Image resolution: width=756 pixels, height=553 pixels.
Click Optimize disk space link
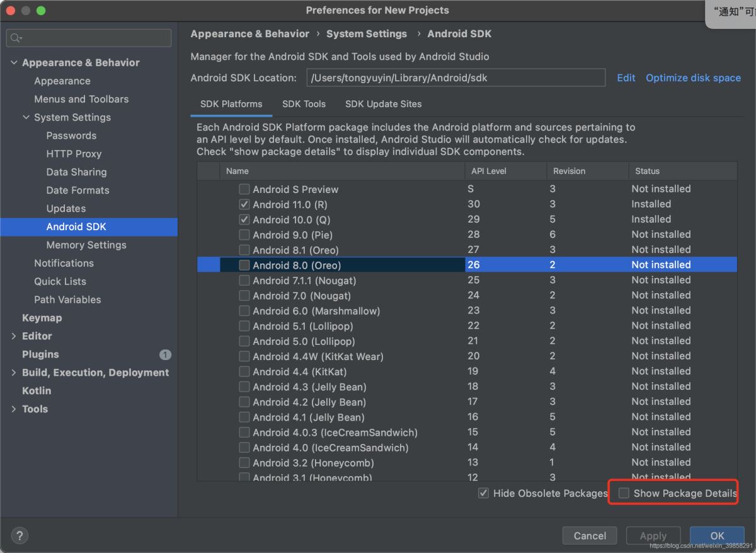pos(693,78)
